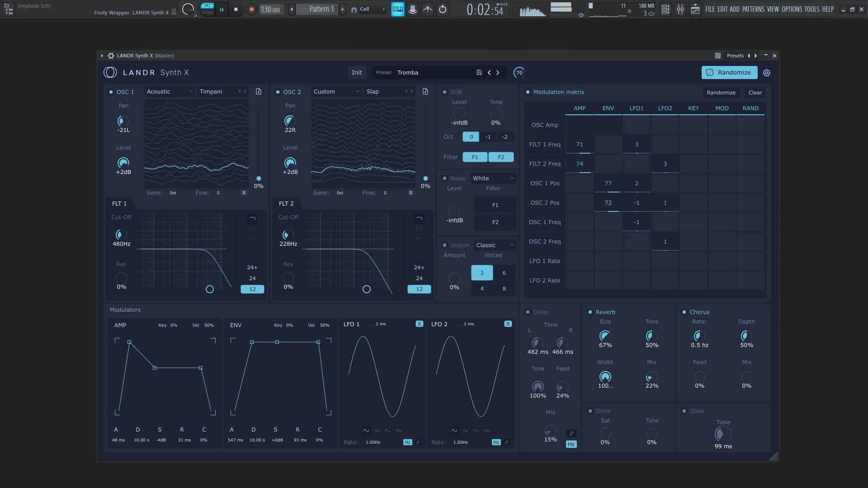Open the EDIT menu
Image resolution: width=868 pixels, height=488 pixels.
(722, 9)
